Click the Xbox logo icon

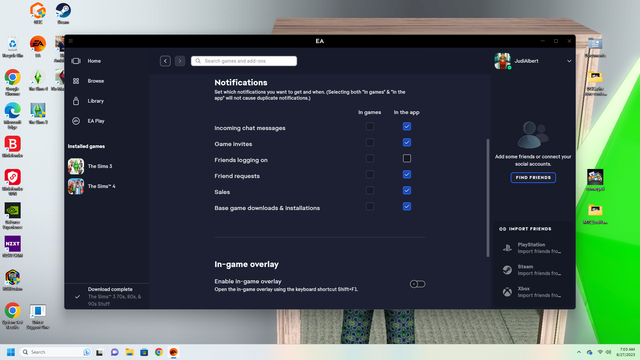(x=507, y=292)
